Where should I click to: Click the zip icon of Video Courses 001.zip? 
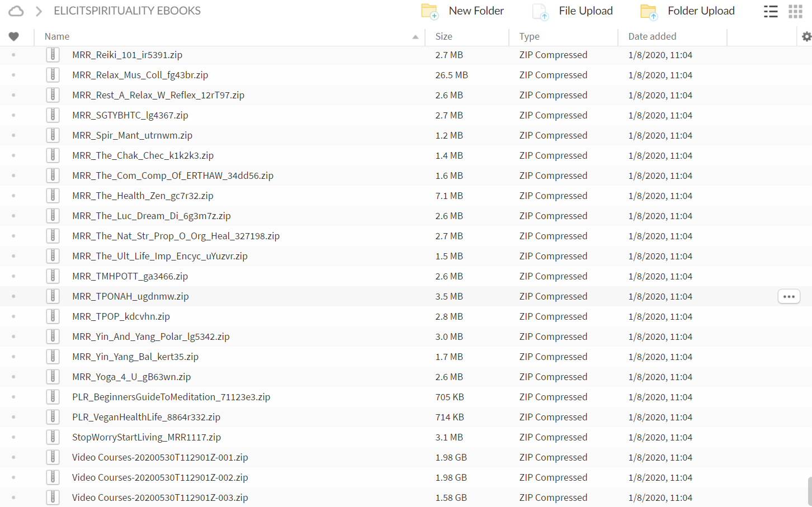[53, 457]
